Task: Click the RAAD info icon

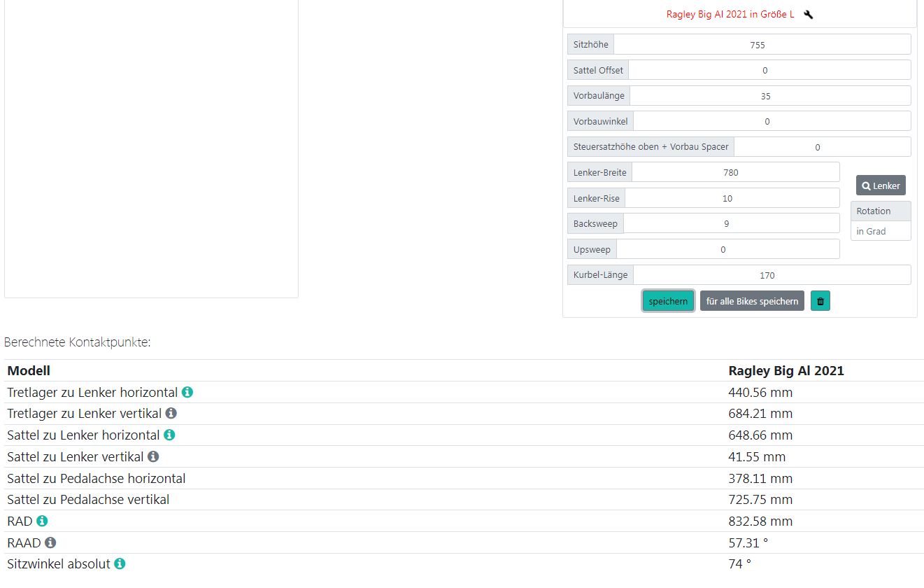Action: click(x=50, y=542)
